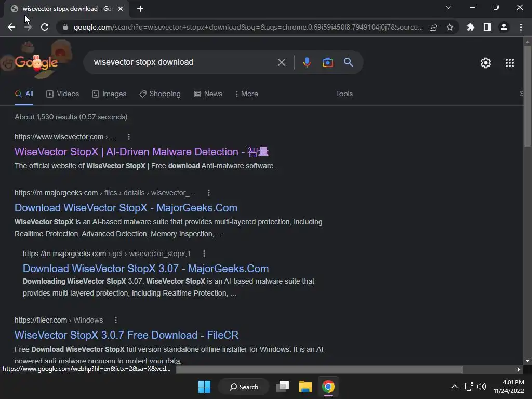Share this page icon in address bar
The image size is (532, 399).
coord(433,27)
